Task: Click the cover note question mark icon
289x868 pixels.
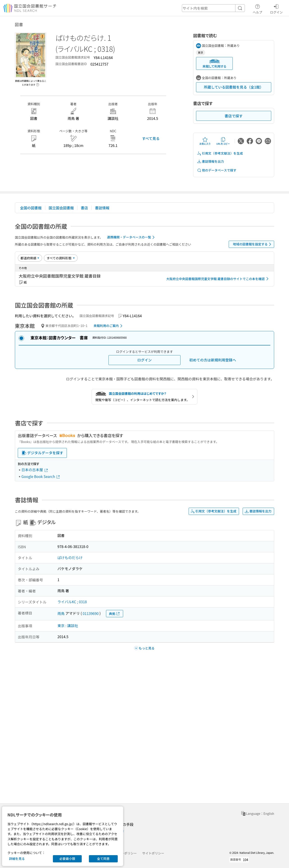Action: [x=38, y=85]
